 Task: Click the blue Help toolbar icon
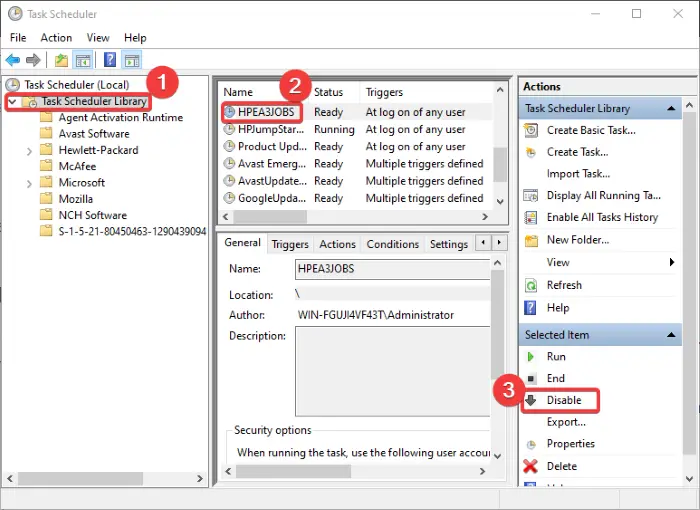click(110, 60)
